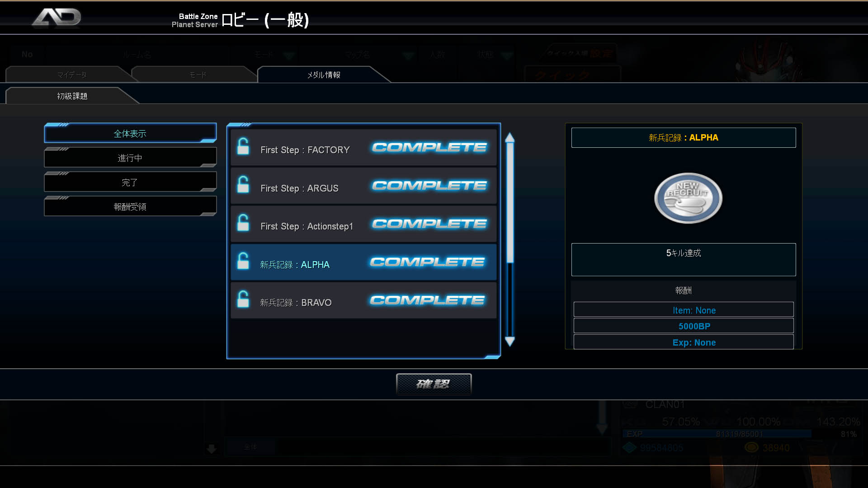The image size is (868, 488).
Task: Click the list scroll-down arrow
Action: pos(509,342)
